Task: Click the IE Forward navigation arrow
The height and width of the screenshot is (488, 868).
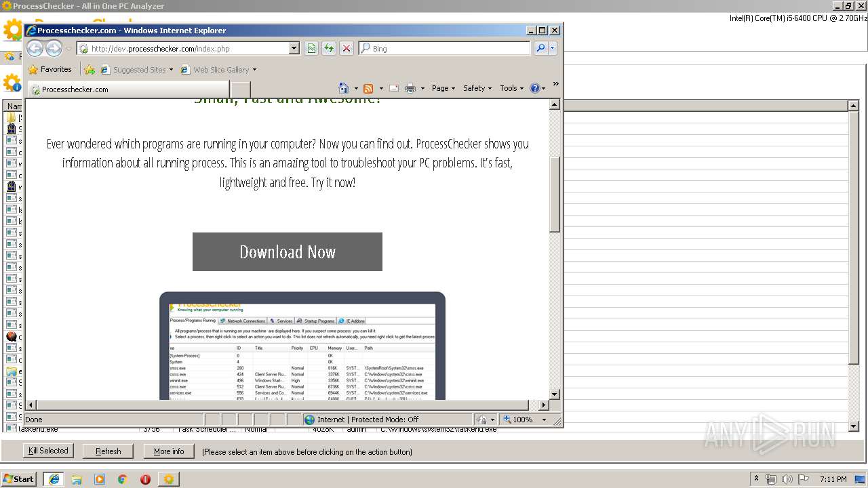Action: (54, 49)
